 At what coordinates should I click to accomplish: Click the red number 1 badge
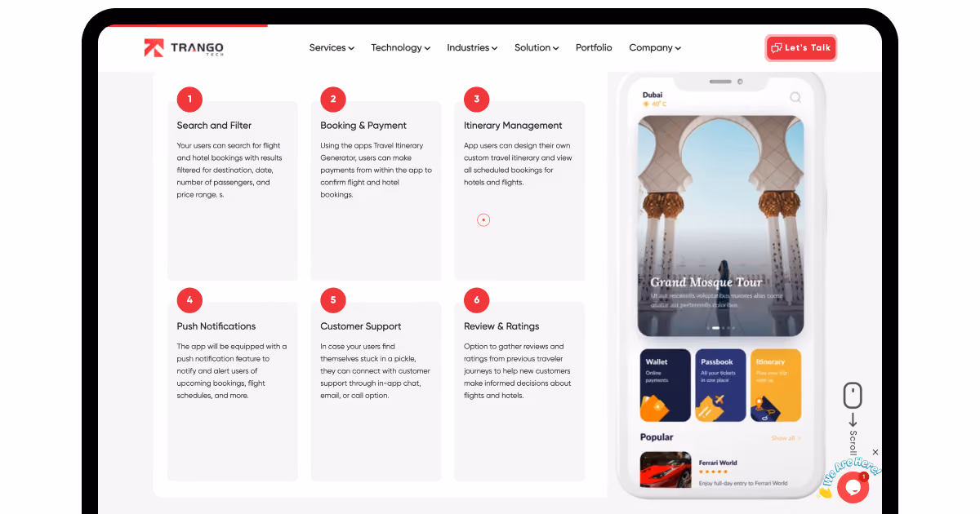tap(189, 100)
